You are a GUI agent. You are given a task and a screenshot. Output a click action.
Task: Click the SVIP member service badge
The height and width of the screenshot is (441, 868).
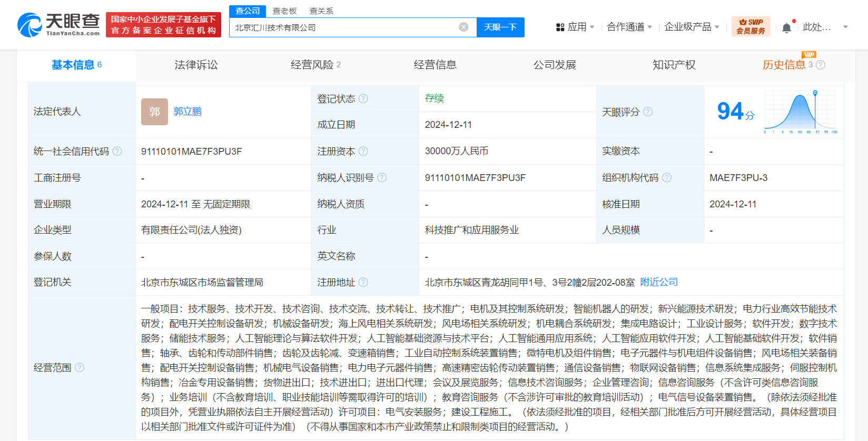pos(751,26)
